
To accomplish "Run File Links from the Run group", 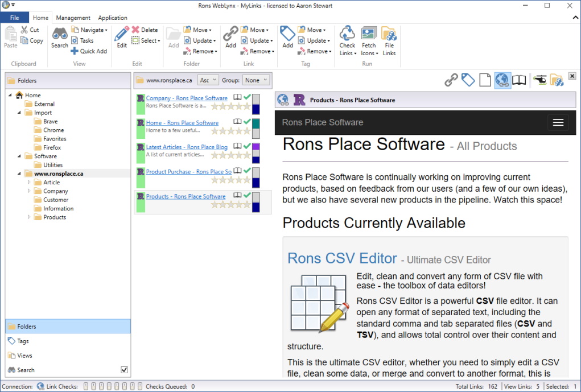I will coord(389,41).
